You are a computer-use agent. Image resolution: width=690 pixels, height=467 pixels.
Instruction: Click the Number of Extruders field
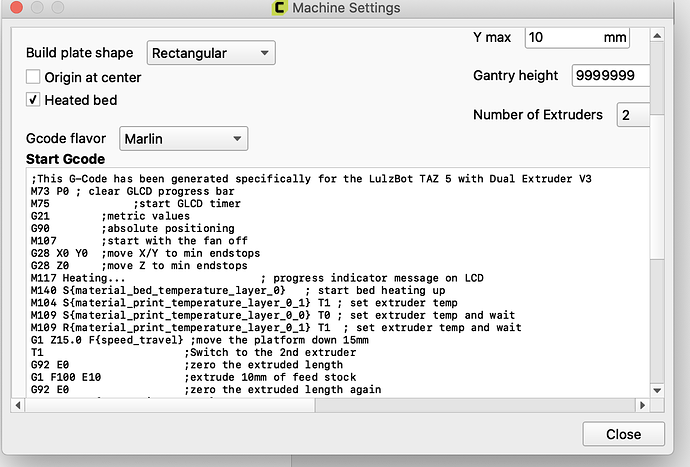[633, 115]
